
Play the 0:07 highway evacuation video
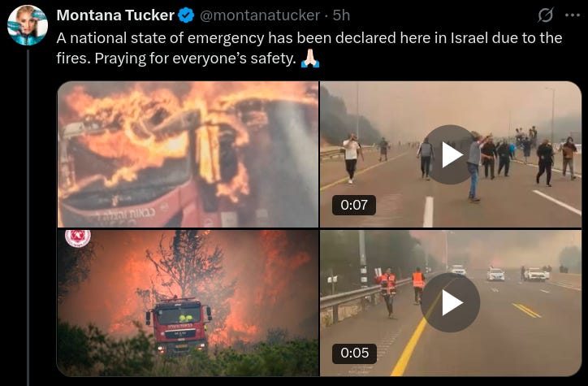point(451,154)
